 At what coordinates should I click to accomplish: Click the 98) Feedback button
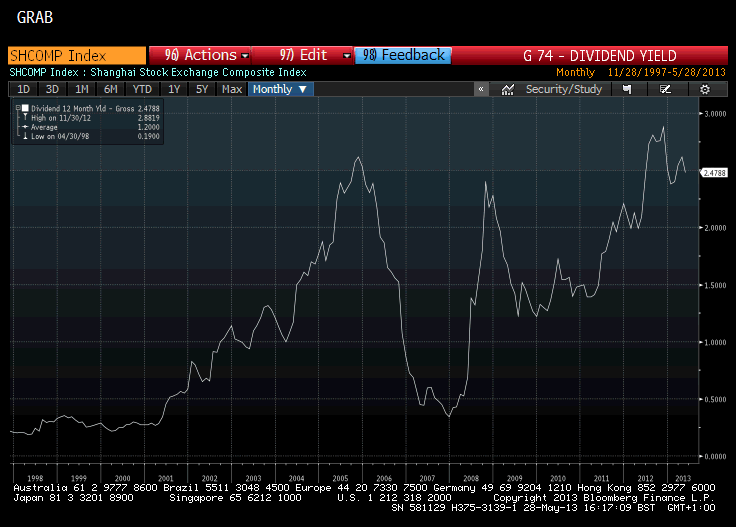click(403, 55)
